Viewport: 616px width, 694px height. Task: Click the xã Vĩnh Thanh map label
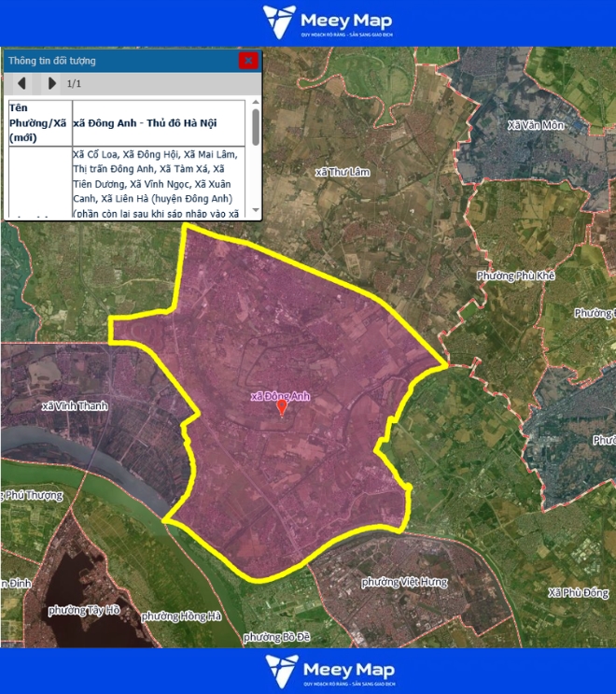pyautogui.click(x=76, y=405)
